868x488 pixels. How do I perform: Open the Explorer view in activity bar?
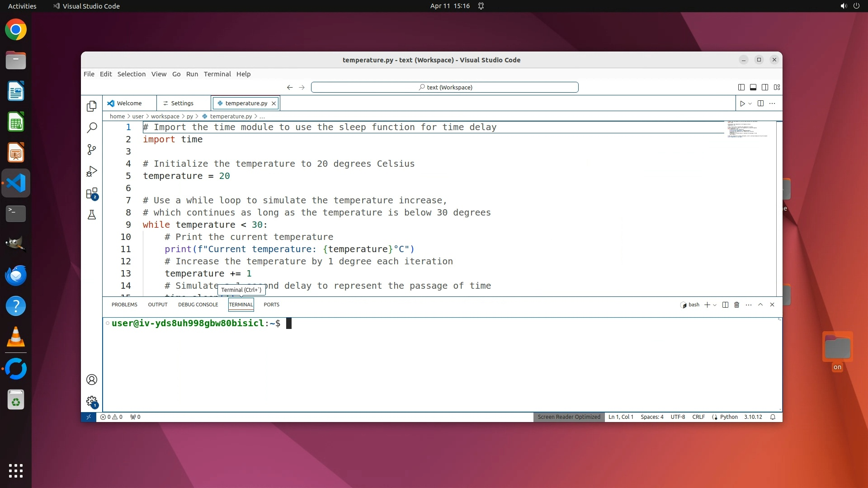(92, 106)
